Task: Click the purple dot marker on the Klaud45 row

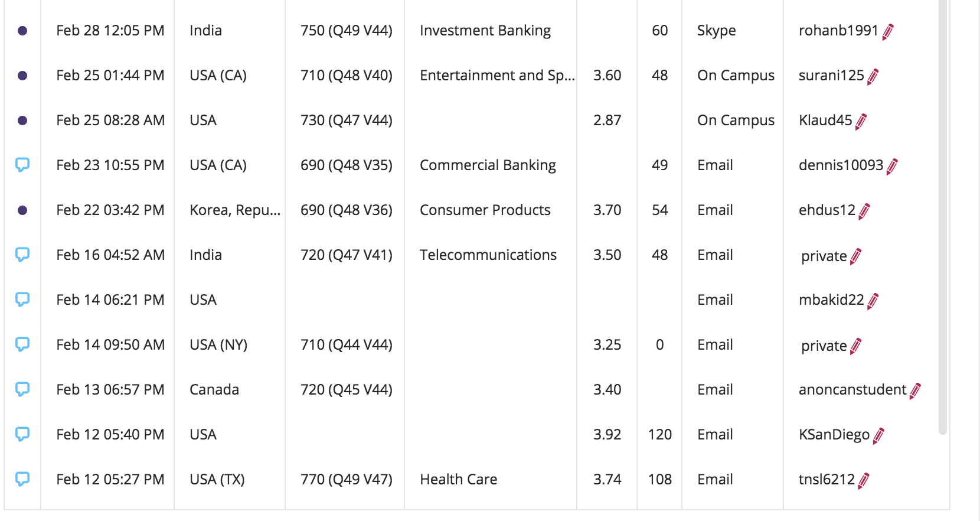Action: click(x=22, y=120)
